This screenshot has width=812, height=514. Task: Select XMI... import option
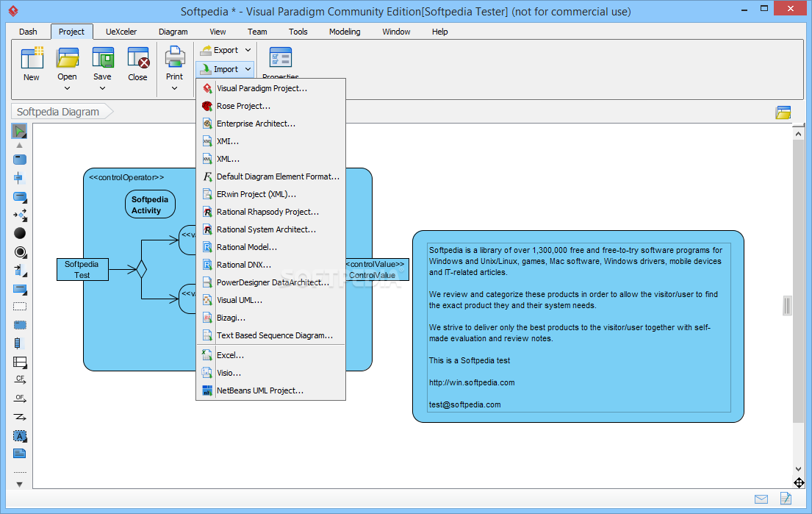[271, 141]
